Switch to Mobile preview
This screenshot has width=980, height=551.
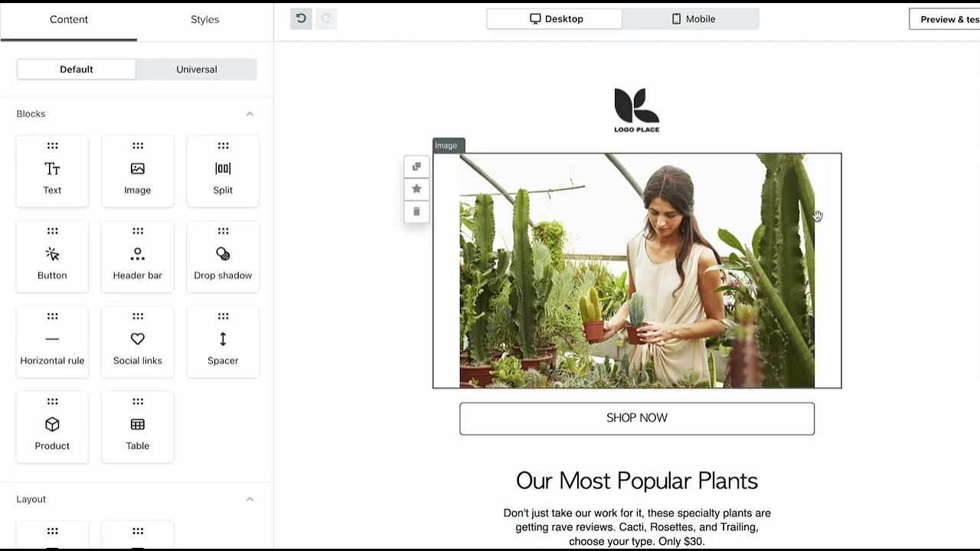coord(692,19)
